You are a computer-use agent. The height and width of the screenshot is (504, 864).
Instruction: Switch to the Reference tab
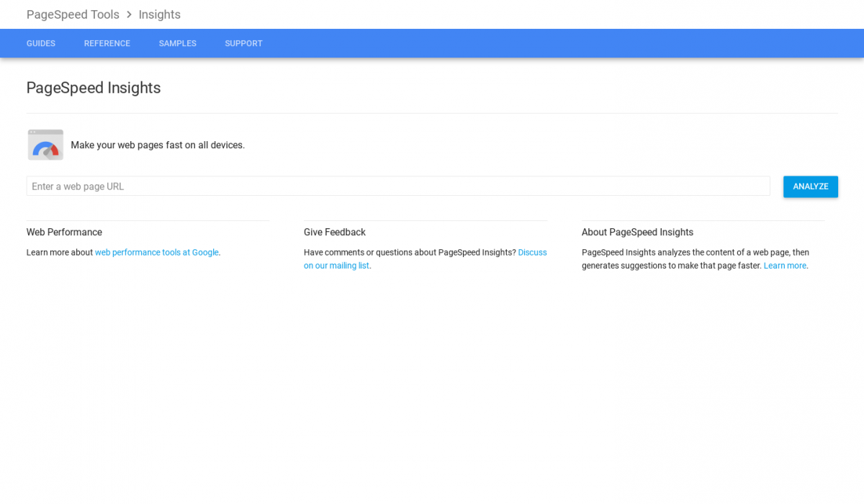[107, 43]
